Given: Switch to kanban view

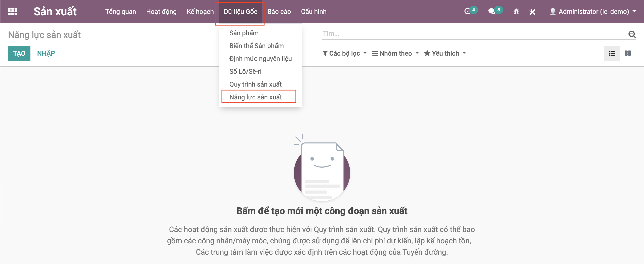Looking at the screenshot, I should pyautogui.click(x=628, y=53).
